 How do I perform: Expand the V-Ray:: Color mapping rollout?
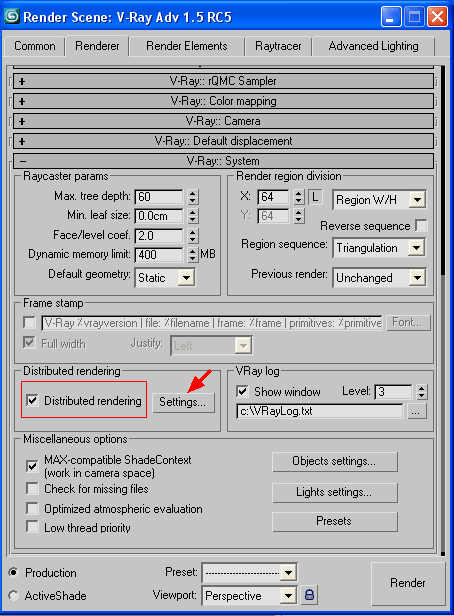[x=223, y=101]
